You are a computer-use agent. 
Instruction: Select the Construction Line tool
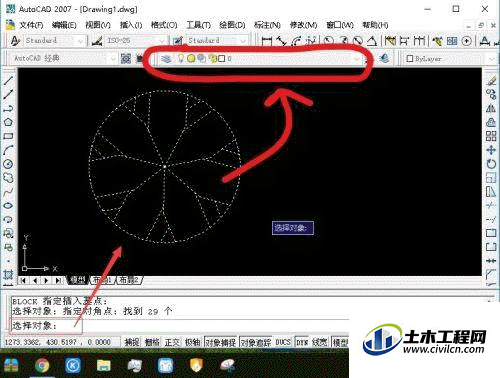click(x=8, y=95)
